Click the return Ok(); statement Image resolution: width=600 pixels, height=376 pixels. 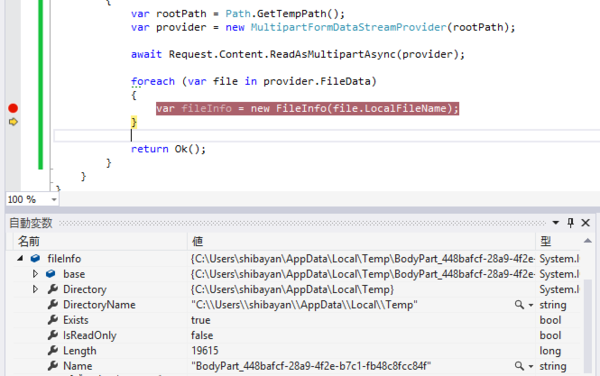pyautogui.click(x=168, y=149)
